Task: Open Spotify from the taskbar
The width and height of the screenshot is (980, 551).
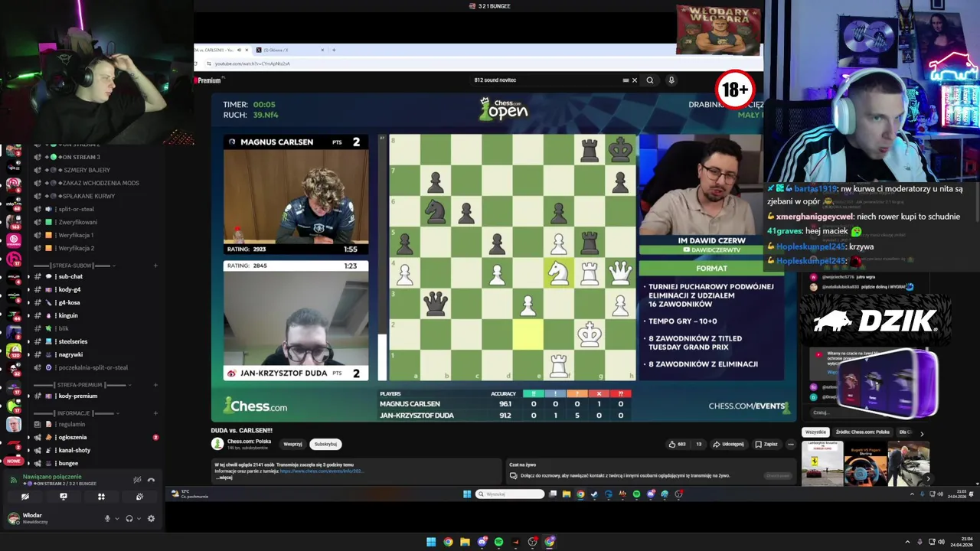Action: (x=498, y=542)
